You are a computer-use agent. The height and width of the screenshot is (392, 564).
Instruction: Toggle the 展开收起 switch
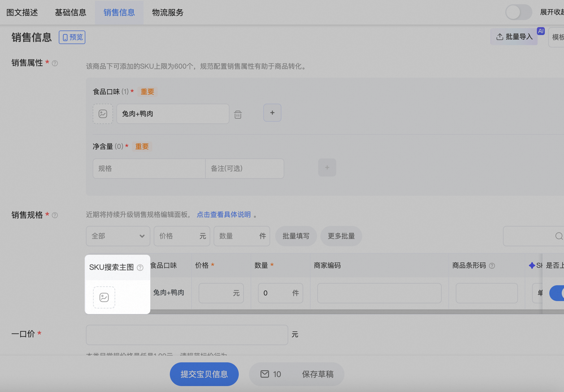(519, 12)
